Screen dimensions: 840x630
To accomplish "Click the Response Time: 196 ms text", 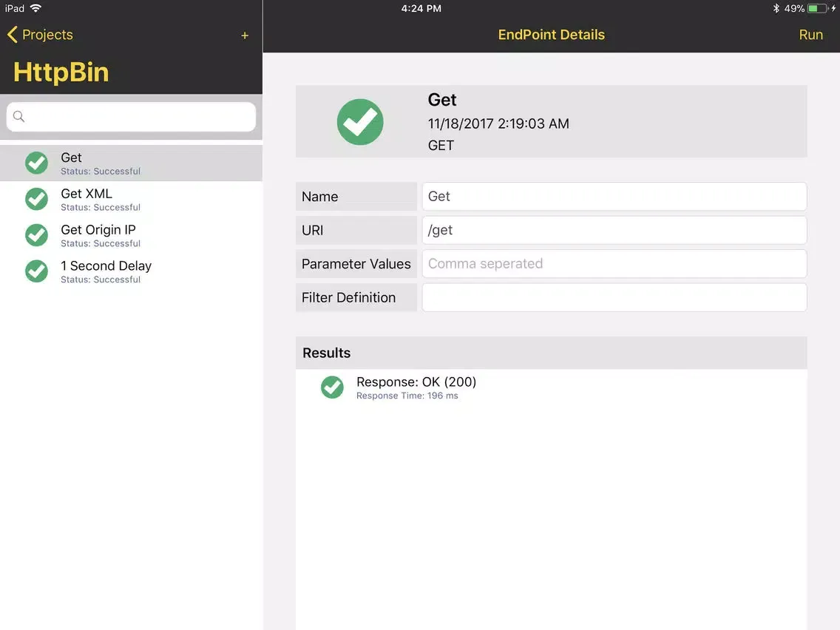I will click(407, 396).
